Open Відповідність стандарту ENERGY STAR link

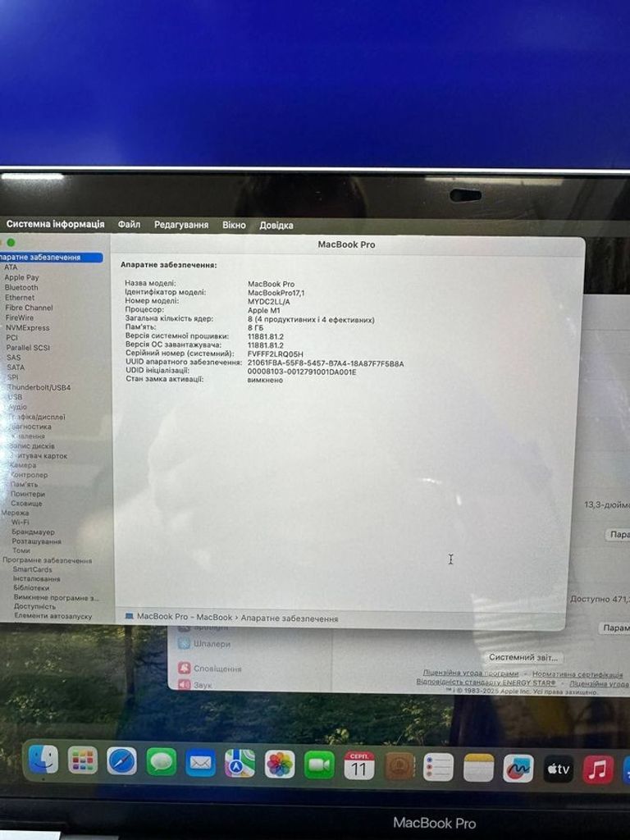point(486,682)
